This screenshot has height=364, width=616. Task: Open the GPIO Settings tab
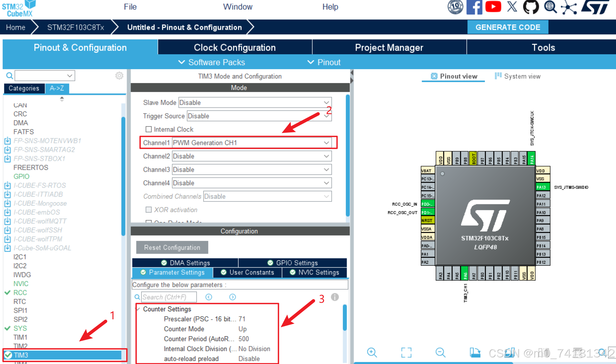coord(293,263)
